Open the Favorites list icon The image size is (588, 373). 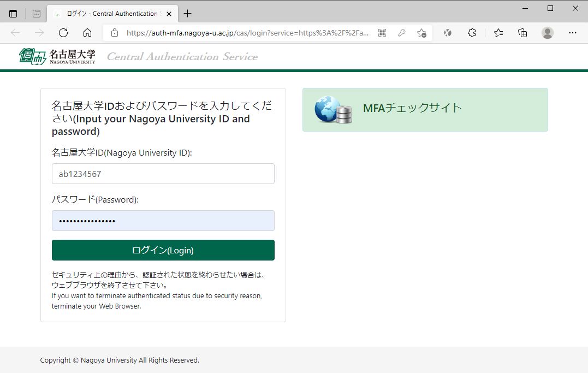(497, 33)
